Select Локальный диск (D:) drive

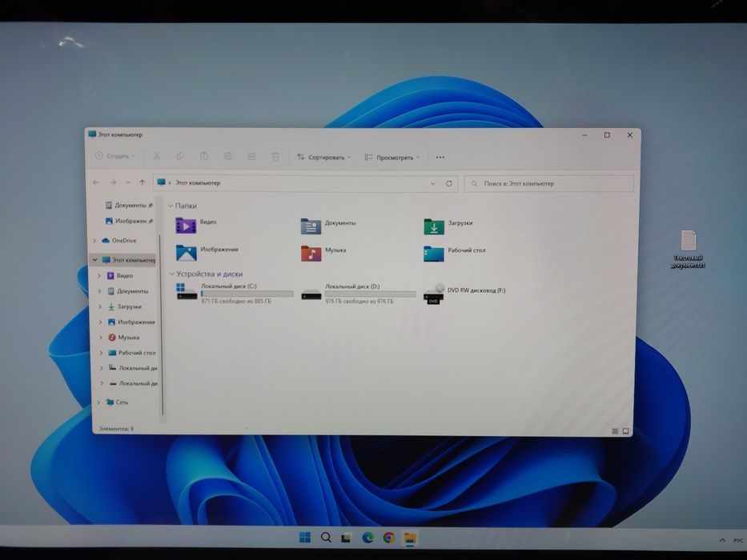tap(358, 294)
